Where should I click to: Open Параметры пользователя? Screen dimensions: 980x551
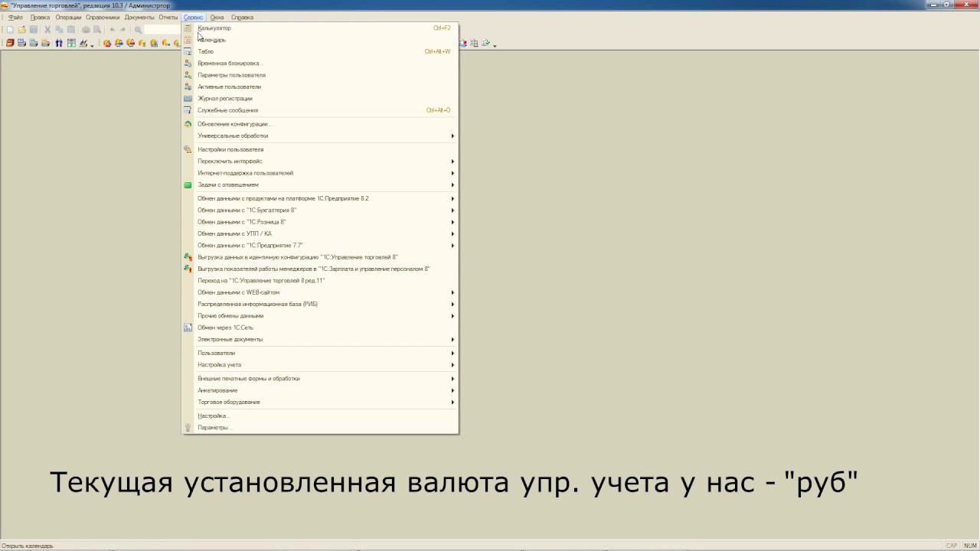[x=320, y=75]
